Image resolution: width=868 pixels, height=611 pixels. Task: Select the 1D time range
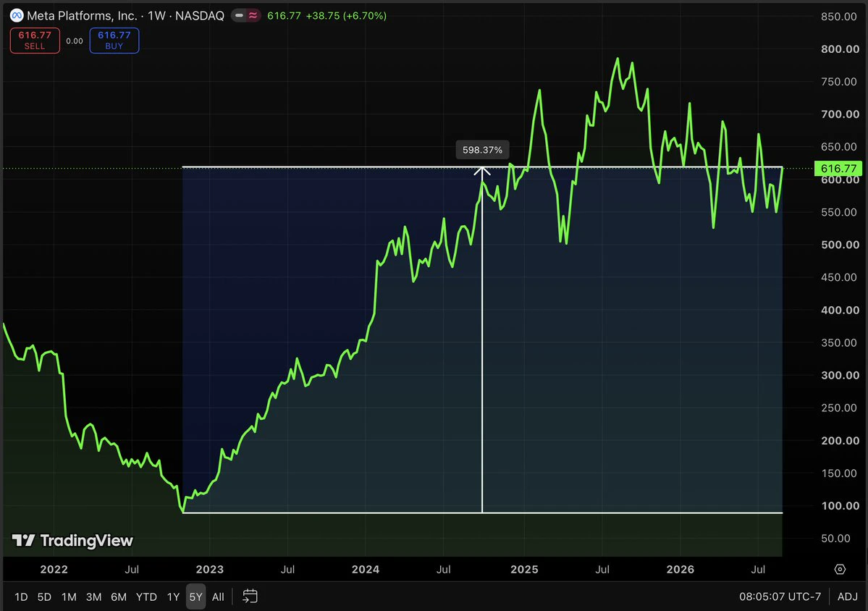[x=21, y=597]
